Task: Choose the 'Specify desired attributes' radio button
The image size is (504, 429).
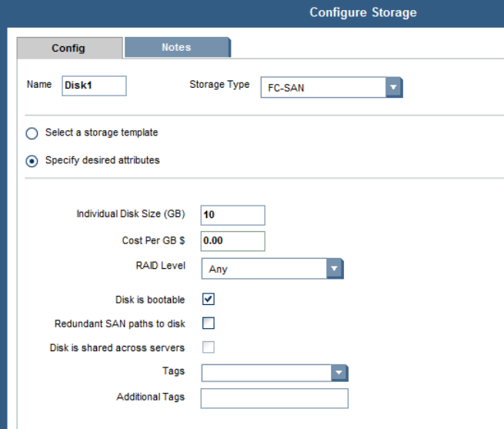Action: coord(32,161)
